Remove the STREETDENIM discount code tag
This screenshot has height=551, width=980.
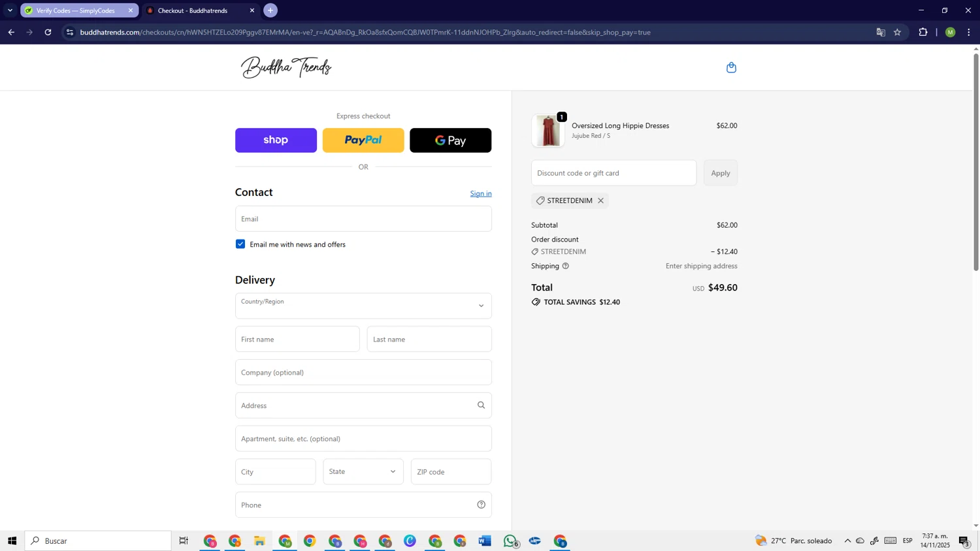[600, 200]
